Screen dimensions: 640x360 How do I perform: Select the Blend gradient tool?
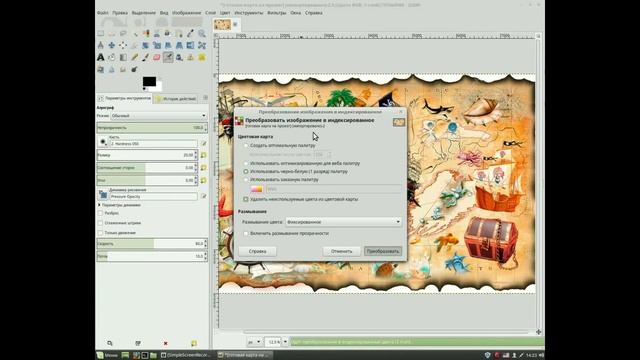pyautogui.click(x=123, y=57)
